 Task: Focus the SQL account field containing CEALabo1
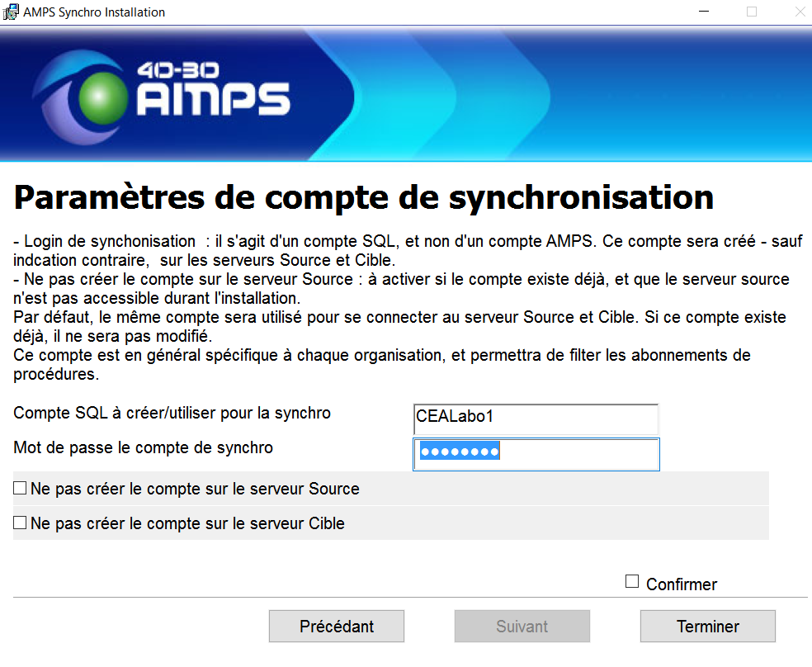536,418
